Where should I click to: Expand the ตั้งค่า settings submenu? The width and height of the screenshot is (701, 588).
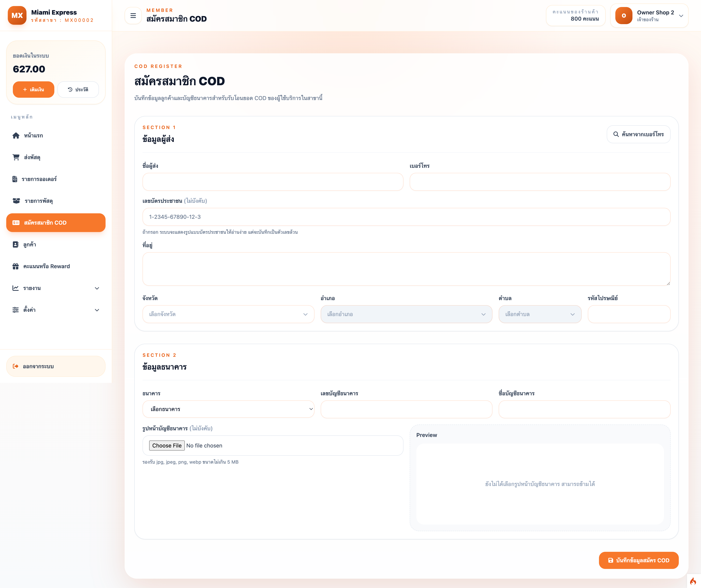click(55, 310)
